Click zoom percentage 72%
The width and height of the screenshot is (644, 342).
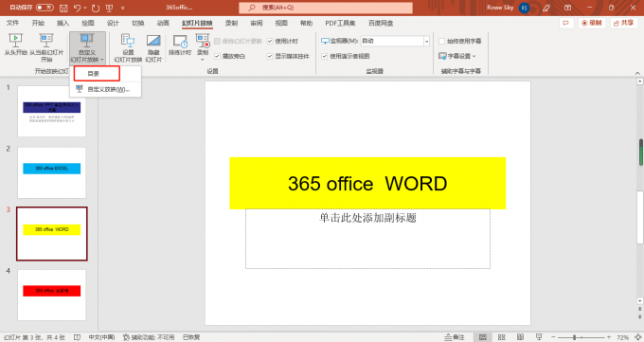pos(622,337)
